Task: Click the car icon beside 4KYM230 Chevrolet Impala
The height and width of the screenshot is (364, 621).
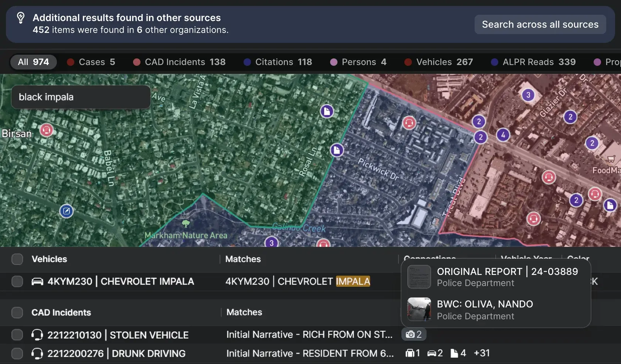Action: pyautogui.click(x=37, y=282)
